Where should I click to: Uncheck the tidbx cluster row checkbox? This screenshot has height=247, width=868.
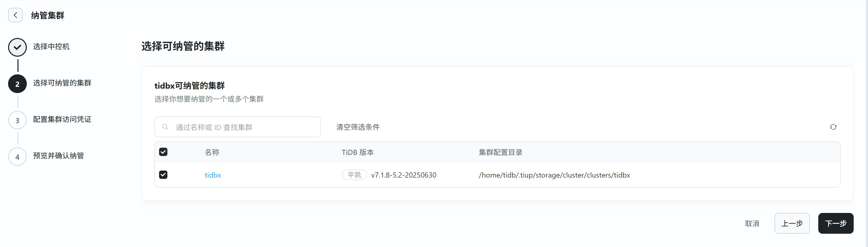(x=163, y=175)
